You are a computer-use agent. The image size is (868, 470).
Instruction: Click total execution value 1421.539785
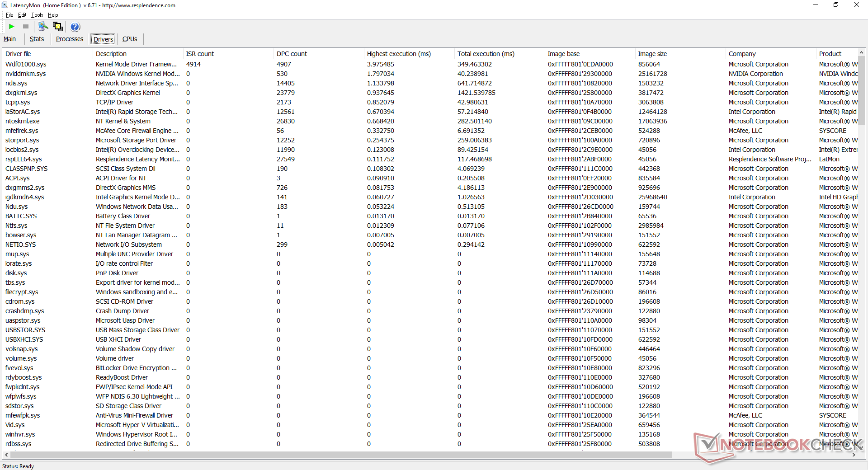[476, 93]
